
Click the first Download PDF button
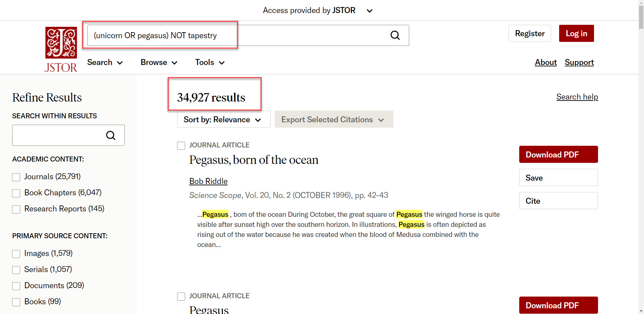pos(558,154)
